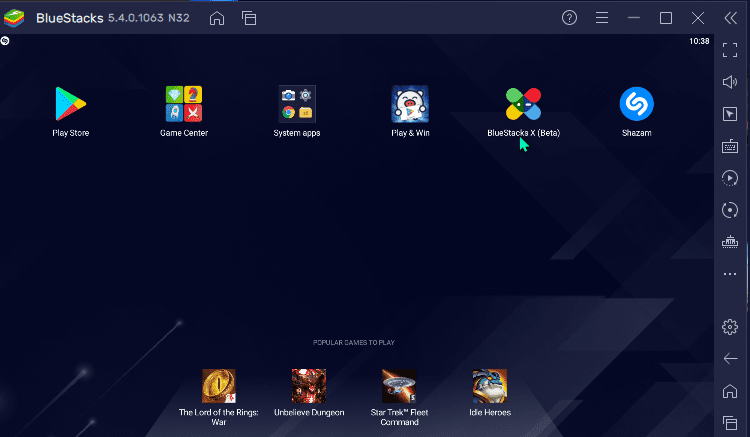Open the hamburger menu
750x437 pixels.
coord(602,18)
